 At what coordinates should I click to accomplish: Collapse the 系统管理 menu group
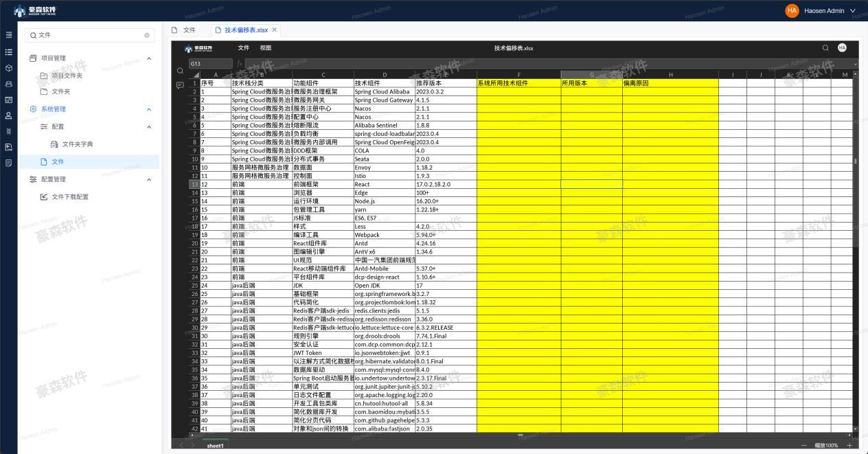(x=149, y=109)
